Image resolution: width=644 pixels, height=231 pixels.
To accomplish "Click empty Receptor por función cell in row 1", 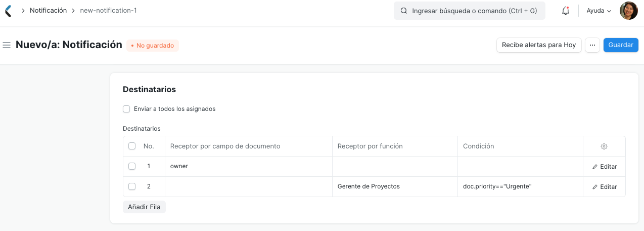I will tap(395, 166).
